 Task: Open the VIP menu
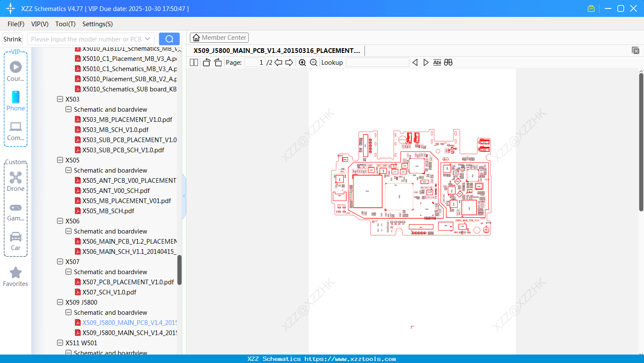coord(39,24)
